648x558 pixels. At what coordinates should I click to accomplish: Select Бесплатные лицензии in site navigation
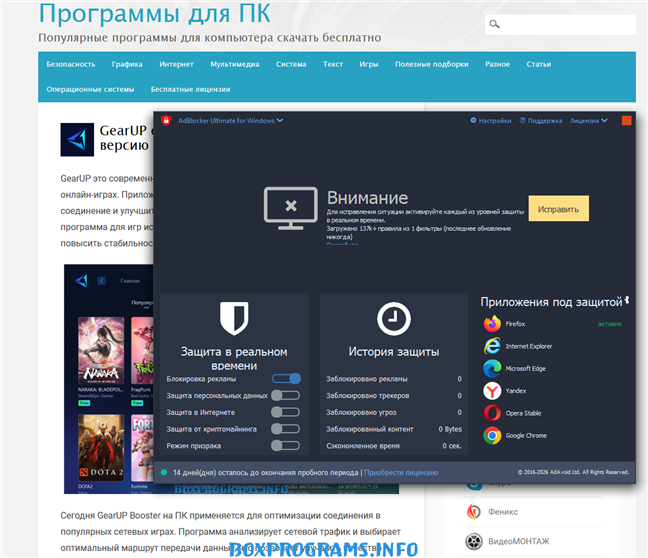click(189, 89)
